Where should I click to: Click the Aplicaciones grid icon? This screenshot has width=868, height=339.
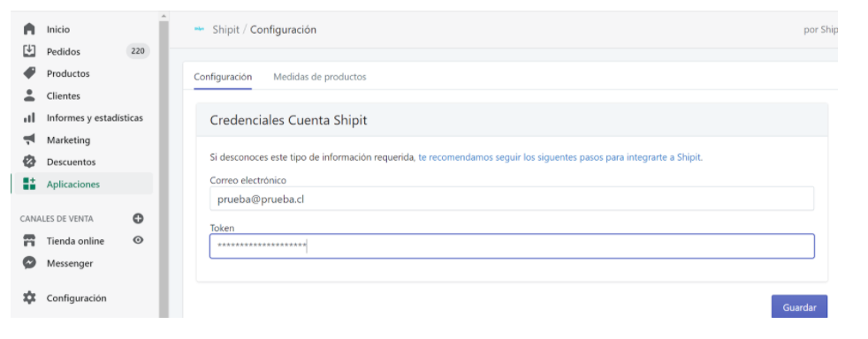[29, 184]
